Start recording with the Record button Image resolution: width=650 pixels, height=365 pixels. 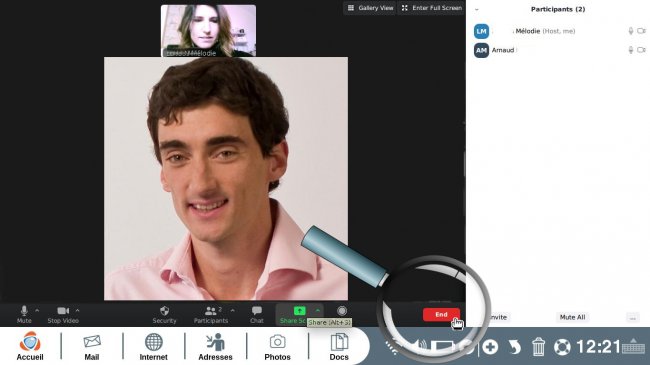coord(342,311)
